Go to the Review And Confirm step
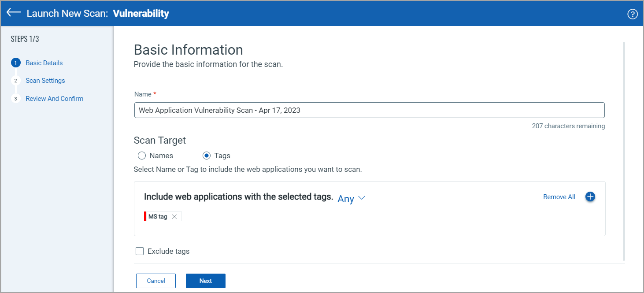This screenshot has height=293, width=644. (55, 99)
